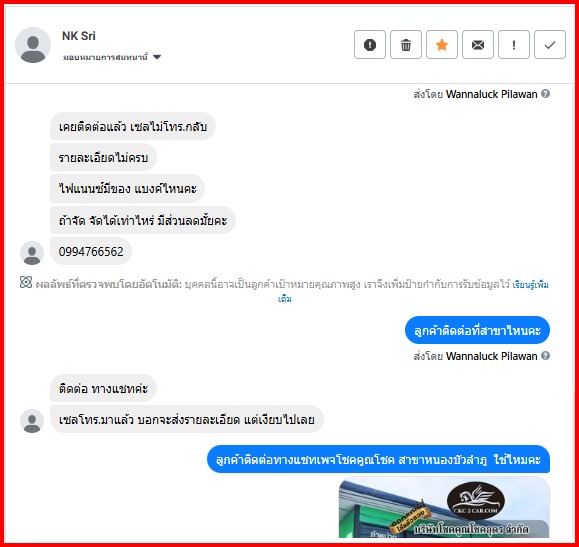Click help icon beside lower Wannaluck Pilawan
This screenshot has width=579, height=547.
(545, 356)
